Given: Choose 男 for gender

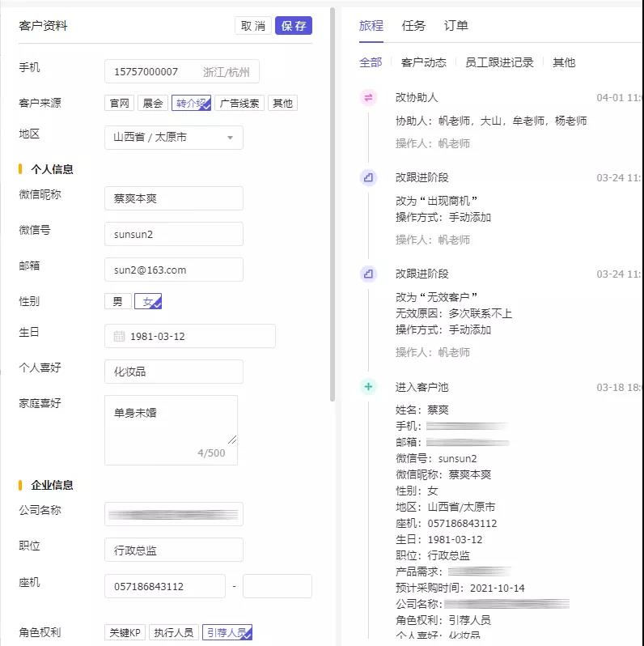Looking at the screenshot, I should [118, 302].
